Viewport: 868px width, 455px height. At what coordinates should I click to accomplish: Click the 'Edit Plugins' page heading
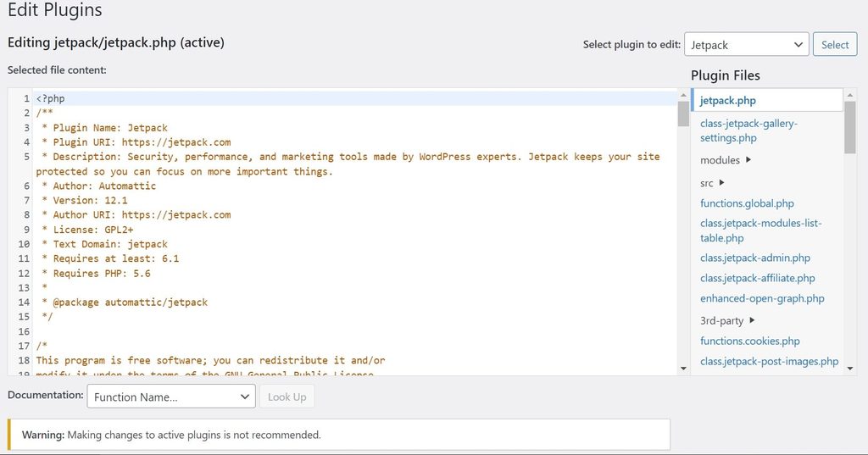tap(55, 9)
